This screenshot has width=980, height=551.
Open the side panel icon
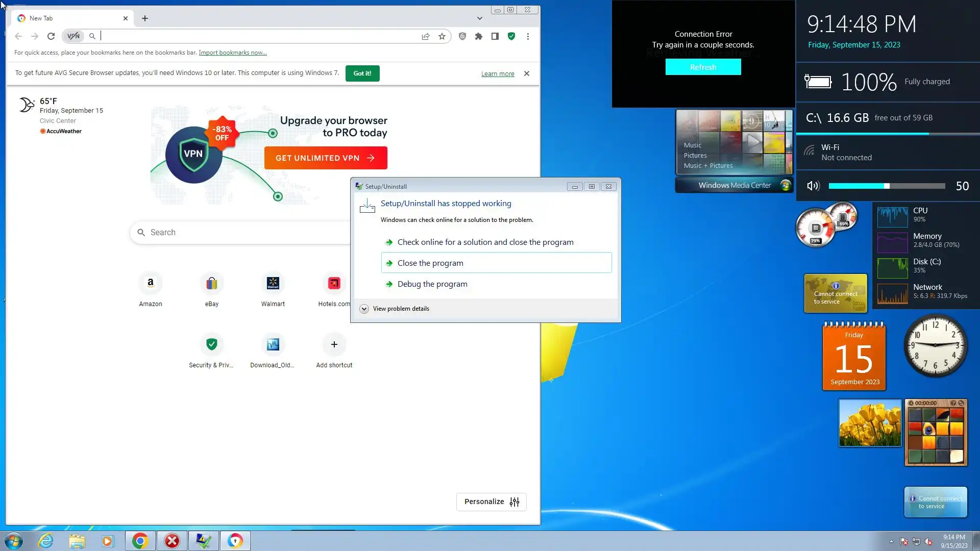coord(495,36)
